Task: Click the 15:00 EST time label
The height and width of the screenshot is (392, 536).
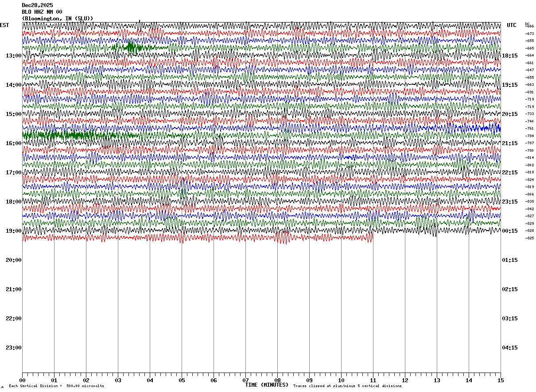Action: (14, 114)
